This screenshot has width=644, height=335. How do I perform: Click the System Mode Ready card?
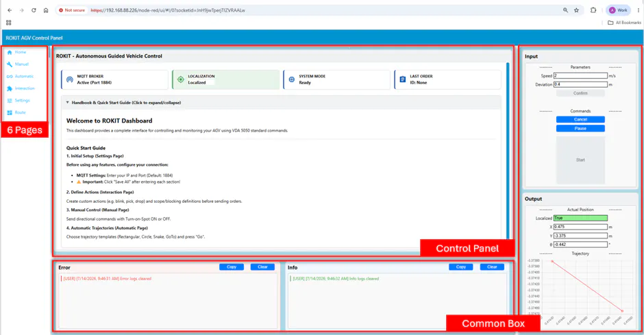pyautogui.click(x=336, y=79)
